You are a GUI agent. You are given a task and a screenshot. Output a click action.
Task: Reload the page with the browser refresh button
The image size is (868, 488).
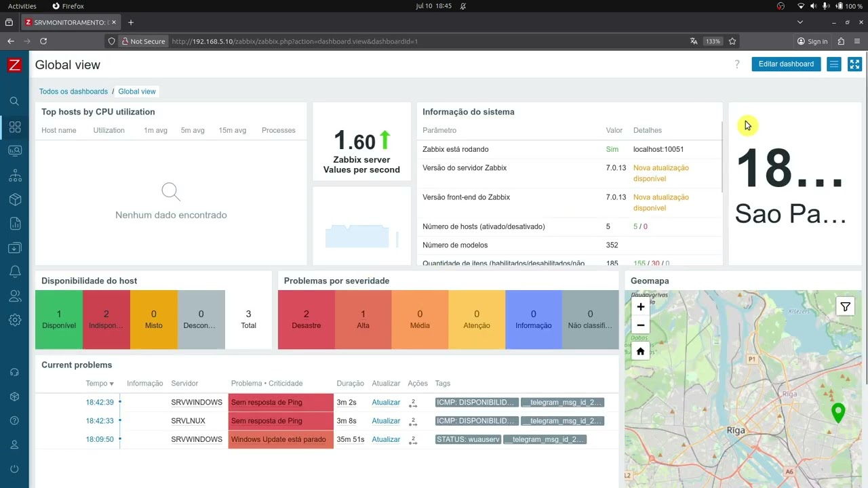(x=43, y=41)
